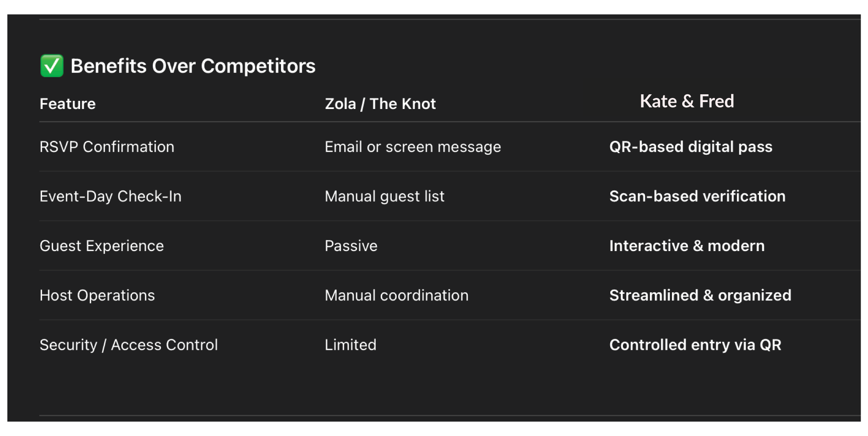
Task: Select the "Host Operations" row label
Action: pos(97,295)
